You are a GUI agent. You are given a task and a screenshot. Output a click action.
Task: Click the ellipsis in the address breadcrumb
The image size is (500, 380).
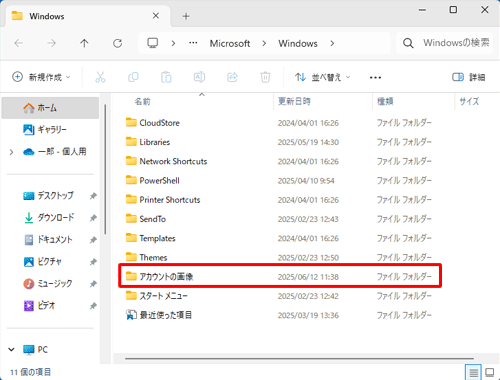193,43
